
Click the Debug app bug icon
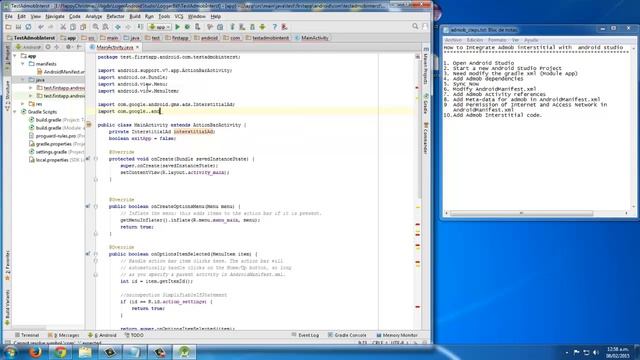coord(187,27)
